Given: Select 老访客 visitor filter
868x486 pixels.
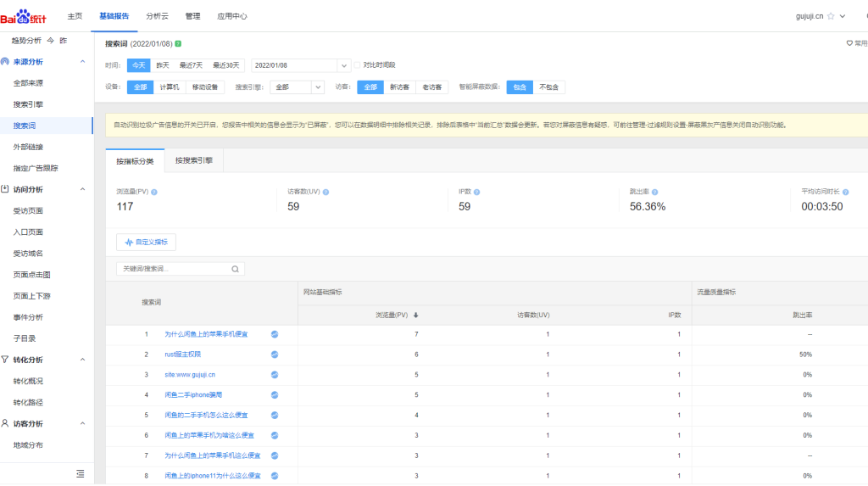Looking at the screenshot, I should [x=431, y=87].
